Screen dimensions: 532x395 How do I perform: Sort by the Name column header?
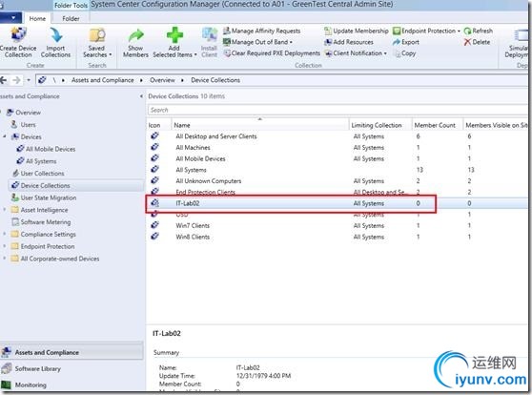coord(260,125)
